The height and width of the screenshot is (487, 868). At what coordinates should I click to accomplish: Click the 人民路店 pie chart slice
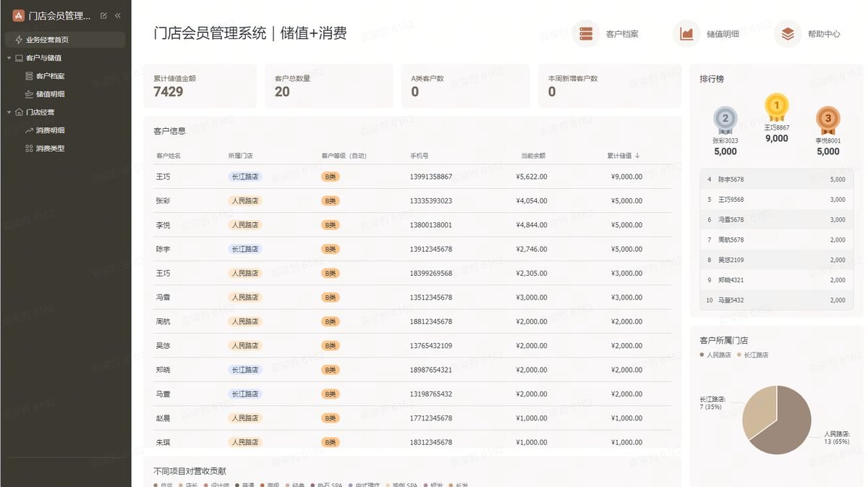coord(788,427)
